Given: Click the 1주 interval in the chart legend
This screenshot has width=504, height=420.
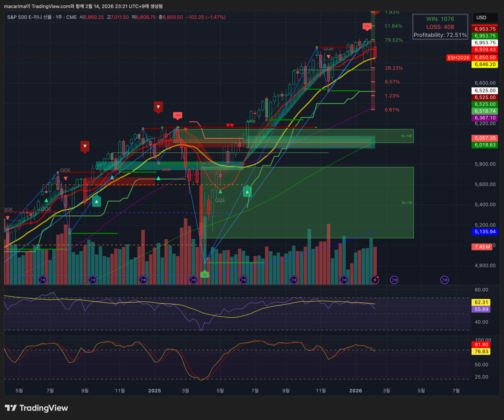Looking at the screenshot, I should [x=59, y=17].
